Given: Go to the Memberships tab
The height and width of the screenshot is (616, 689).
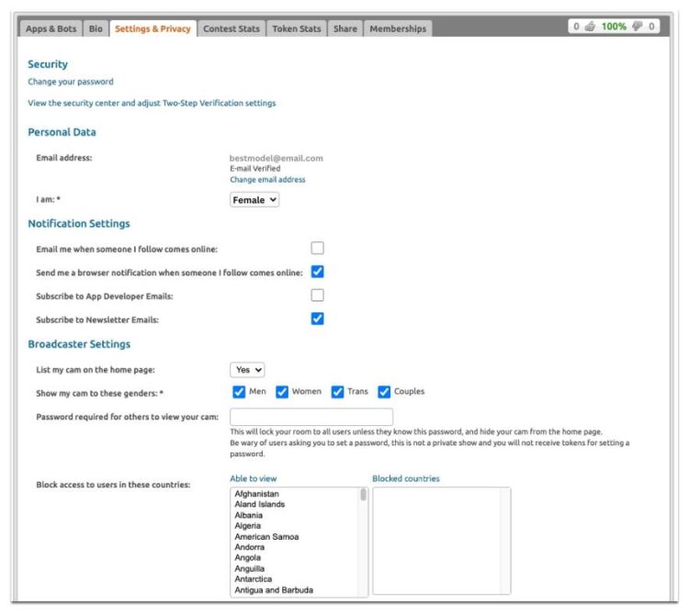Looking at the screenshot, I should point(397,28).
